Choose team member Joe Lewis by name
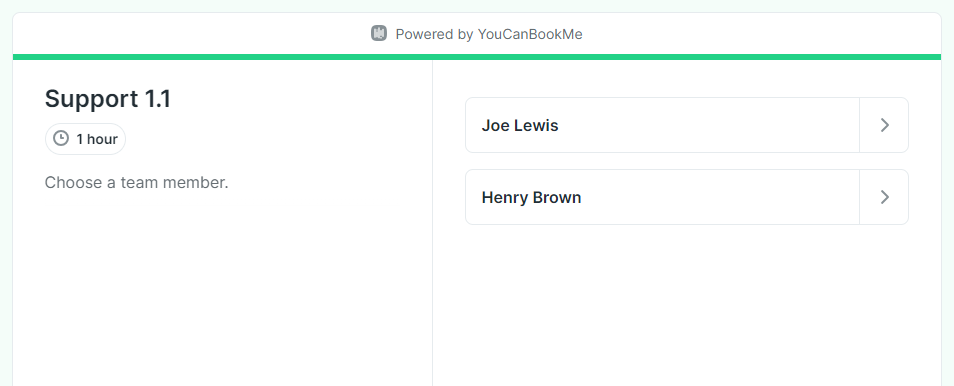 (x=520, y=125)
